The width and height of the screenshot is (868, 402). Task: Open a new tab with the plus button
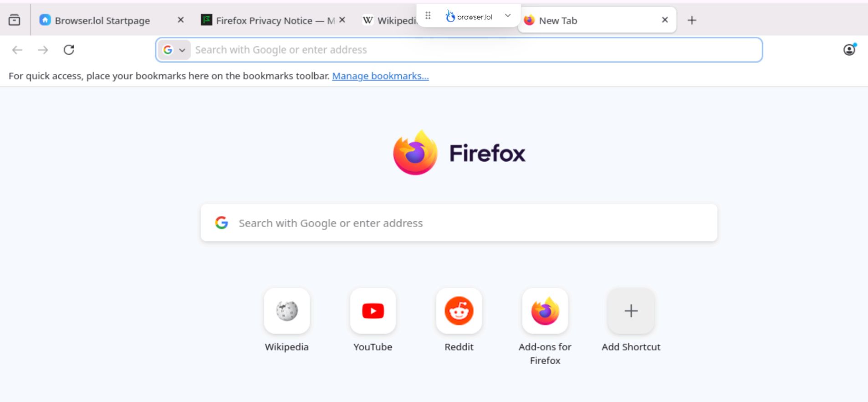pyautogui.click(x=692, y=20)
